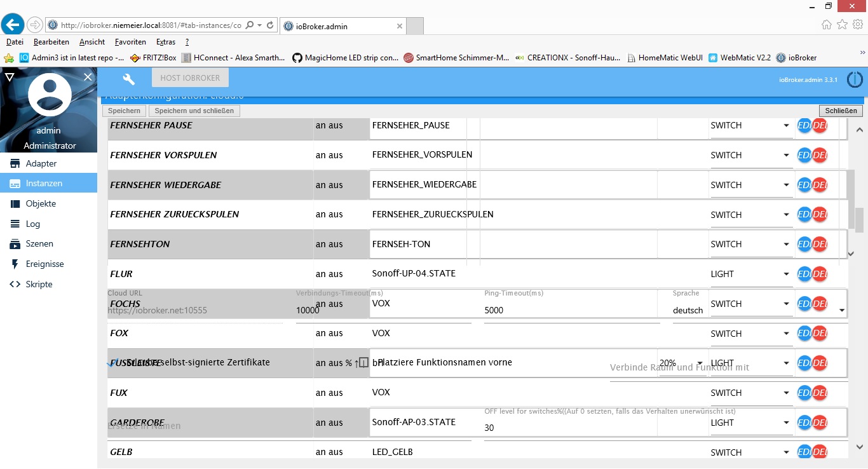
Task: Open the Log page
Action: [48, 224]
